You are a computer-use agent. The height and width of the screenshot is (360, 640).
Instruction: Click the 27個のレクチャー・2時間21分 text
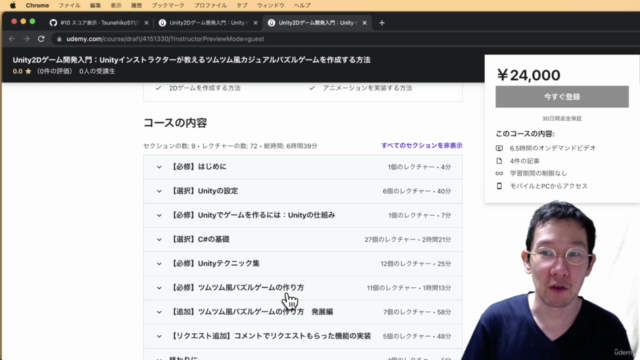(x=408, y=240)
